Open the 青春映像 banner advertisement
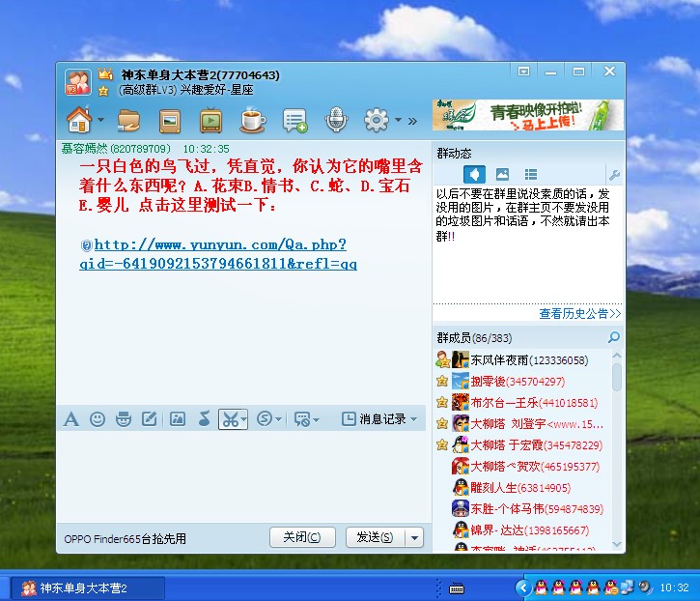Viewport: 700px width, 601px height. [528, 115]
